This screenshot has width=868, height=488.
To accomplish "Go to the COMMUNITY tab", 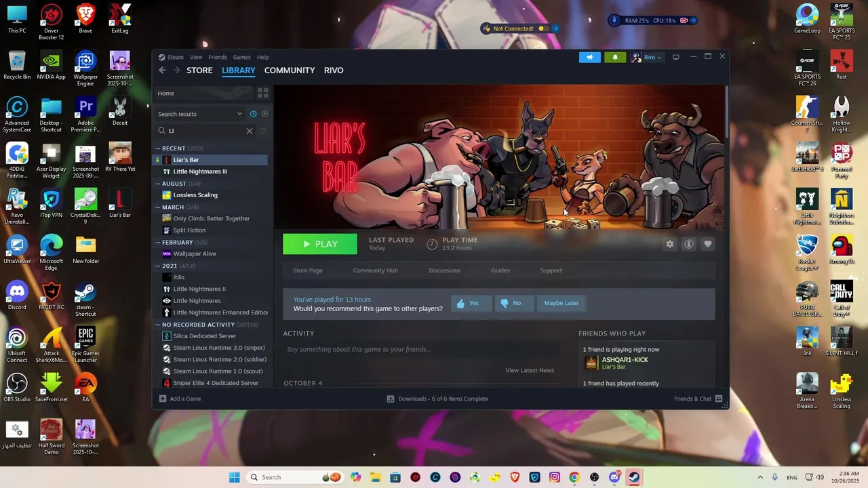I will (x=290, y=70).
